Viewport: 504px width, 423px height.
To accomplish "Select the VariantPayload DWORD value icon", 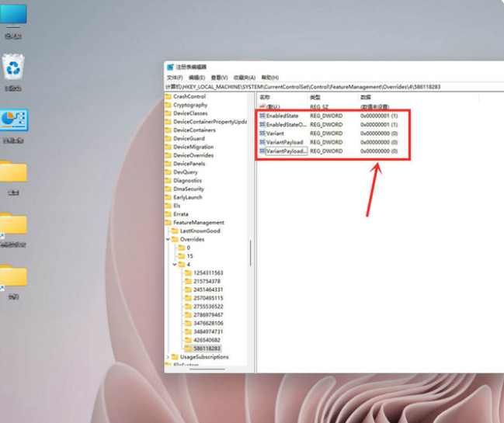I will click(262, 143).
